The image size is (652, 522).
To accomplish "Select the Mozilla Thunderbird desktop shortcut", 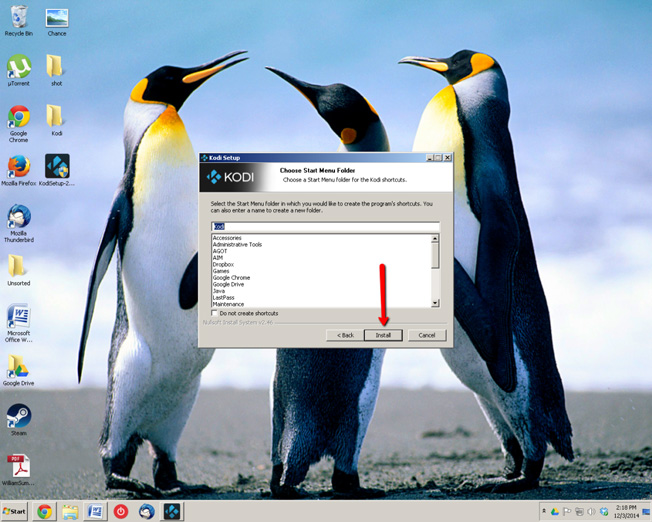I will [19, 223].
